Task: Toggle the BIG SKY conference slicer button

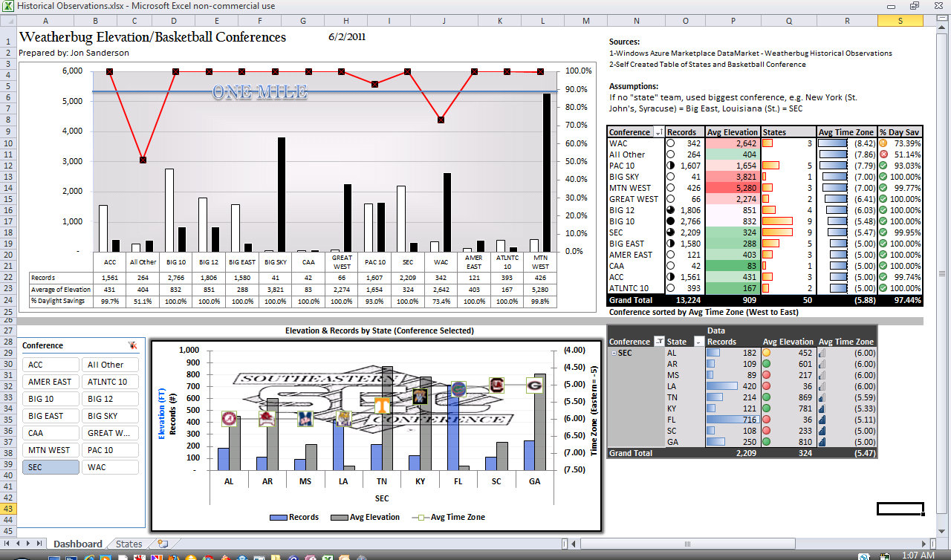Action: (x=110, y=416)
